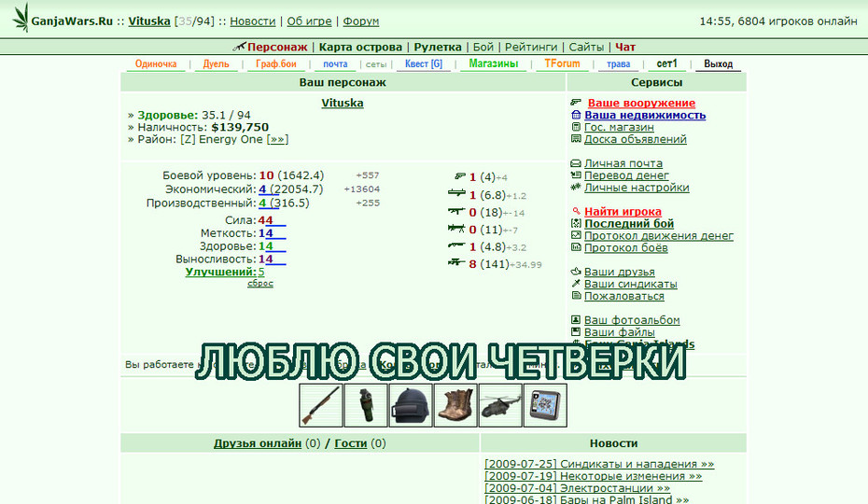The width and height of the screenshot is (868, 504).
Task: Click icon beside Ваш фотоальбом
Action: (576, 319)
